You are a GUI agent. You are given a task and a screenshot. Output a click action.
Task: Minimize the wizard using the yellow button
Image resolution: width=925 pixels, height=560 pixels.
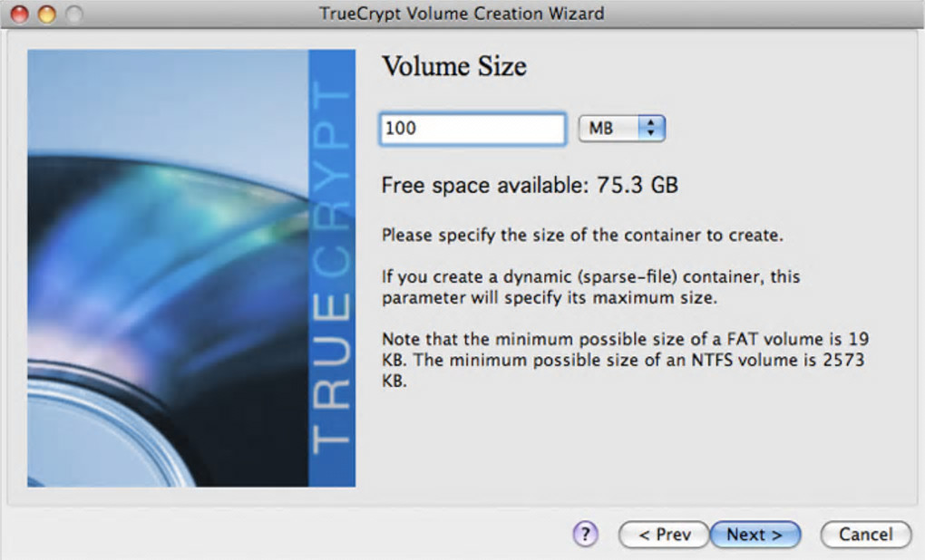pos(47,14)
